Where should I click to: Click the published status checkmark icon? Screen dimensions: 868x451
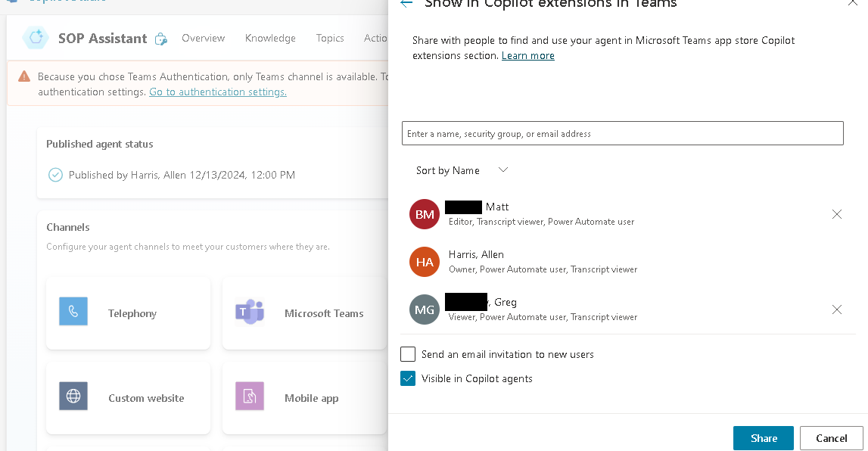(x=55, y=175)
